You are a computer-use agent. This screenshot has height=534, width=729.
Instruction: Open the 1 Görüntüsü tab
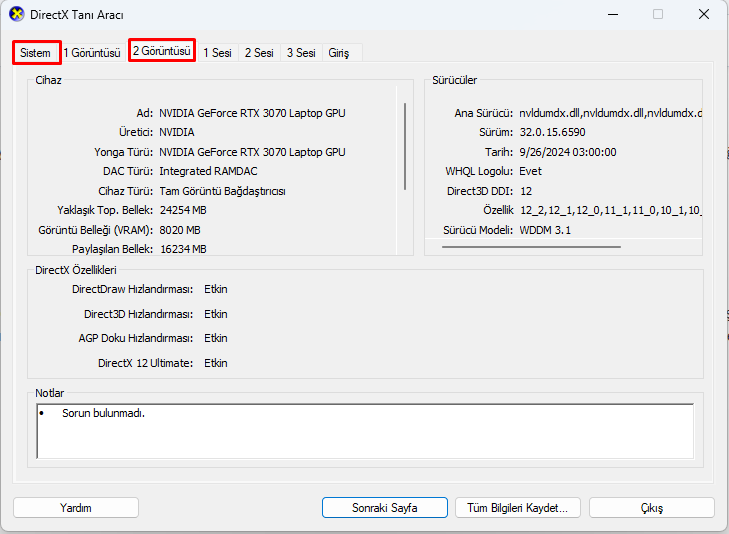tap(92, 53)
